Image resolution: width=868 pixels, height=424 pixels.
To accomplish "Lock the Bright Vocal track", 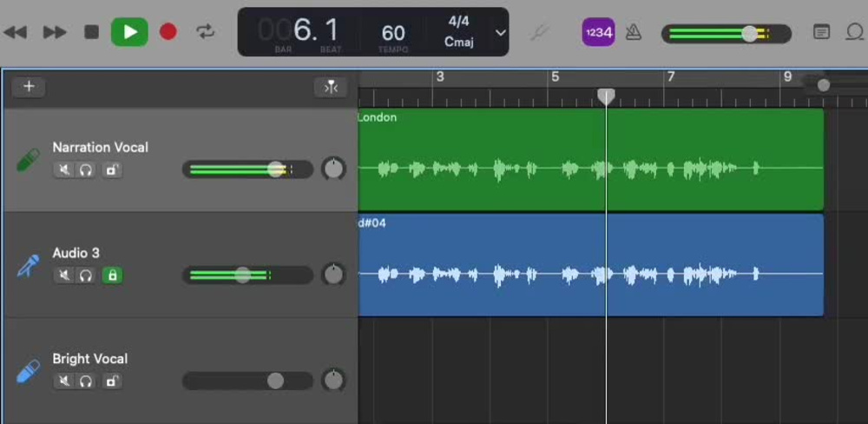I will pos(112,381).
